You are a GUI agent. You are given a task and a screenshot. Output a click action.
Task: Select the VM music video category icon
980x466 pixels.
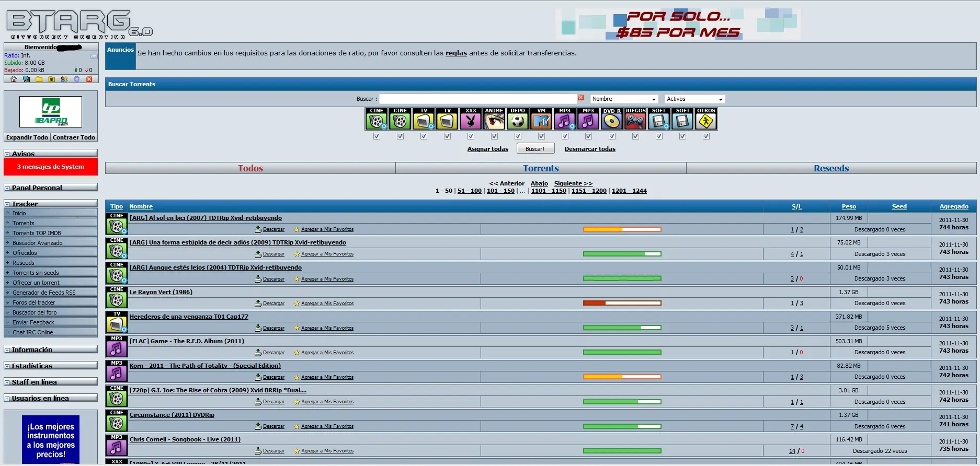pos(541,119)
